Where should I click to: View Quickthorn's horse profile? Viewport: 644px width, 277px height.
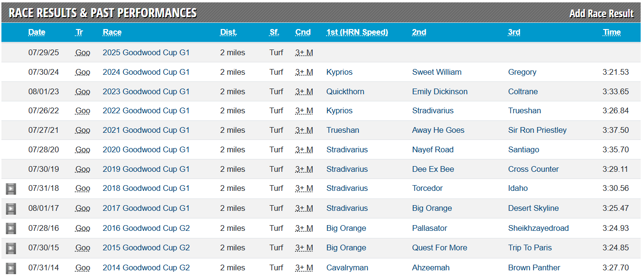[x=345, y=92]
